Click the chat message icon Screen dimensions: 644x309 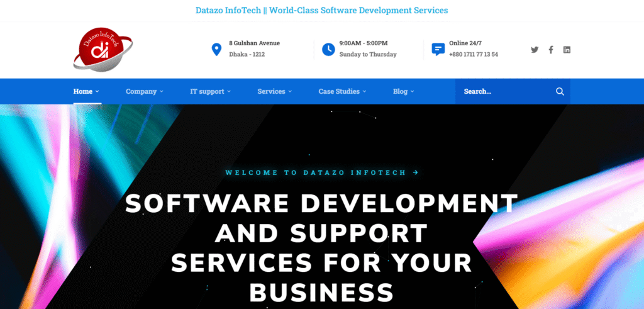[x=438, y=49]
